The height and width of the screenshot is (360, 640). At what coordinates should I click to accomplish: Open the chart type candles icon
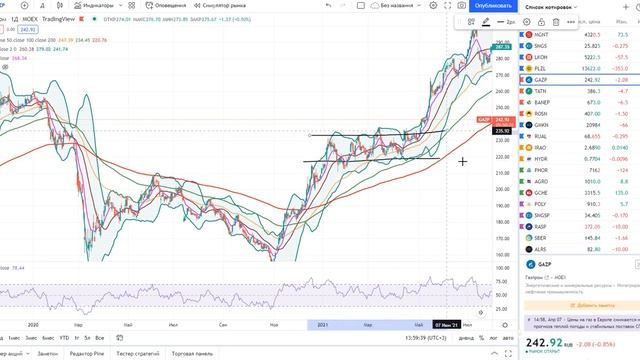click(x=60, y=5)
